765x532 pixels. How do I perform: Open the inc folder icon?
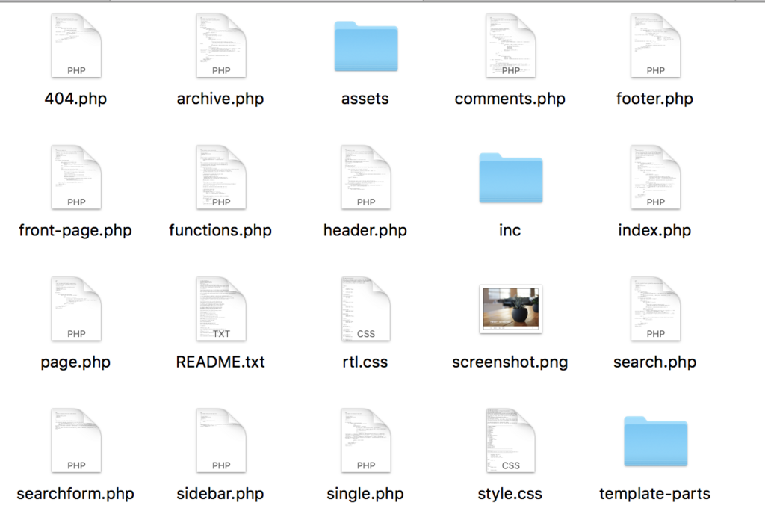[511, 178]
